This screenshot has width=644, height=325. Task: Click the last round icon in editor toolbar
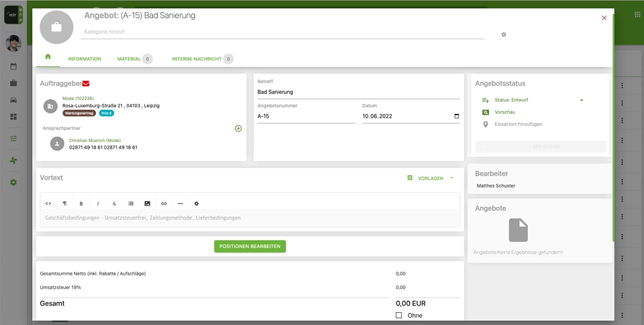click(x=197, y=204)
